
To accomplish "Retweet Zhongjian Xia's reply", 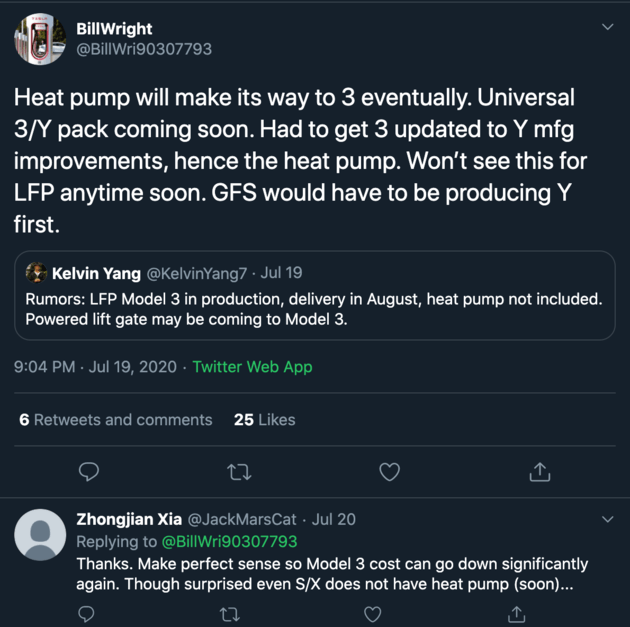I will [x=230, y=614].
